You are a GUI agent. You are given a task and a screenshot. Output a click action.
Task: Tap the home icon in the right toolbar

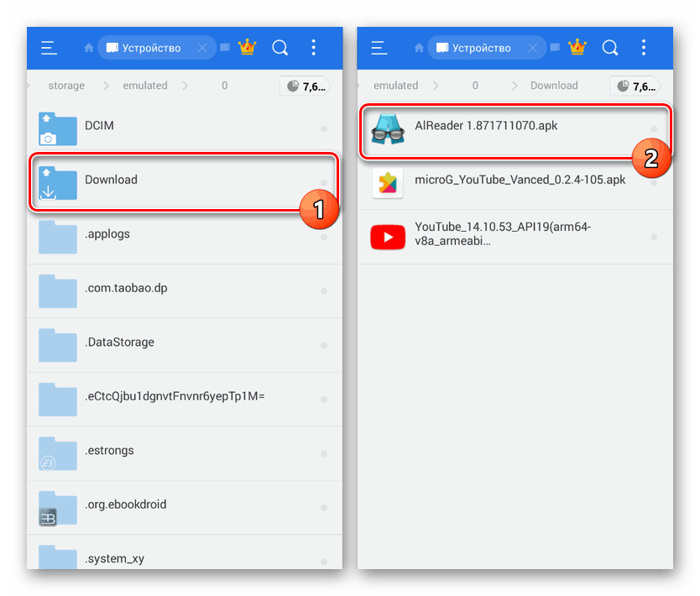pos(417,48)
